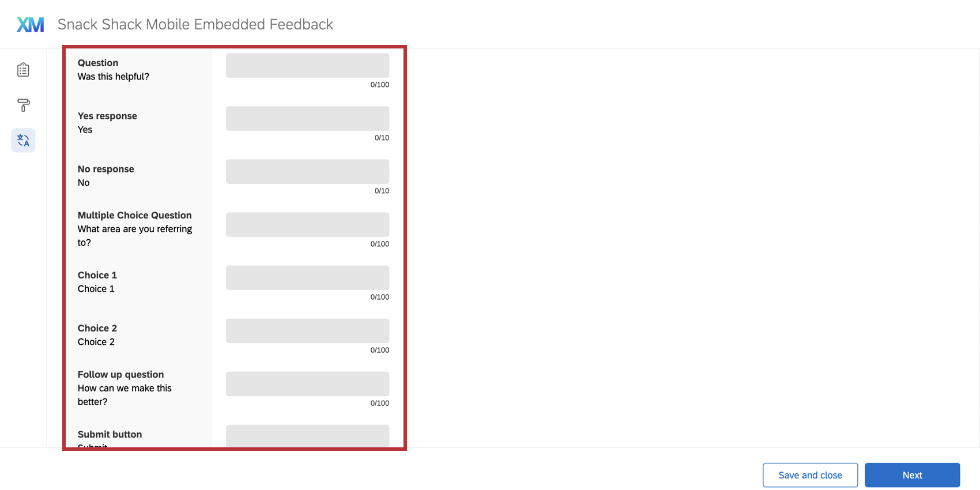The width and height of the screenshot is (980, 490).
Task: Click the clipboard icon in the sidebar
Action: pyautogui.click(x=23, y=69)
